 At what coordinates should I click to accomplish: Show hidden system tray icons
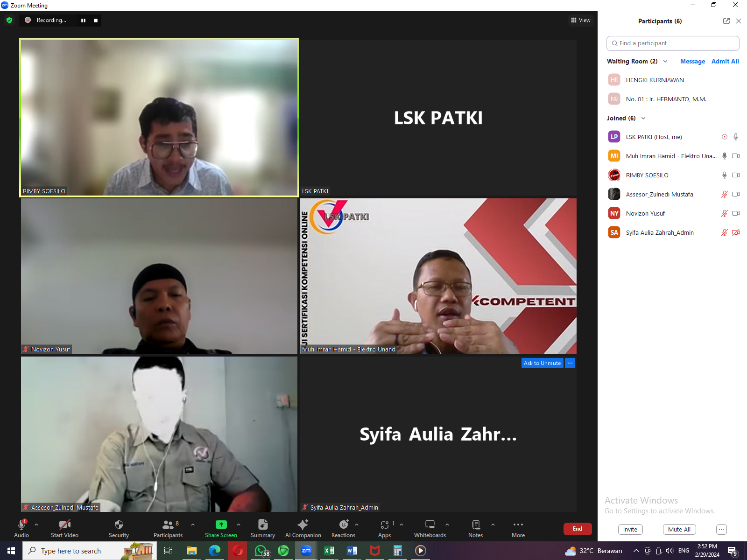click(636, 551)
